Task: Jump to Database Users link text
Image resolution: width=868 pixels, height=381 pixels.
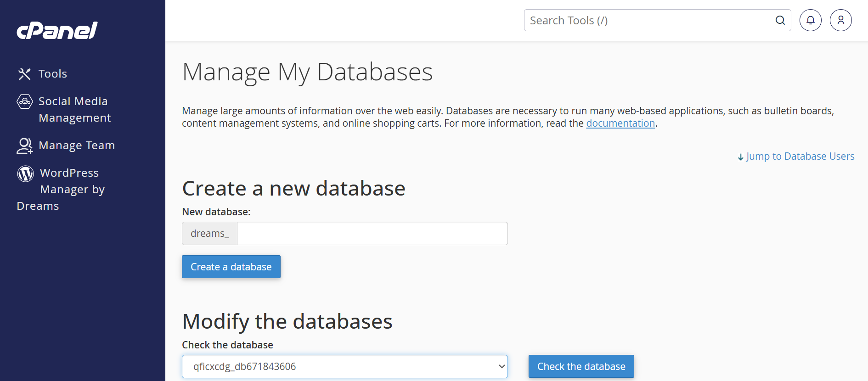Action: (800, 157)
